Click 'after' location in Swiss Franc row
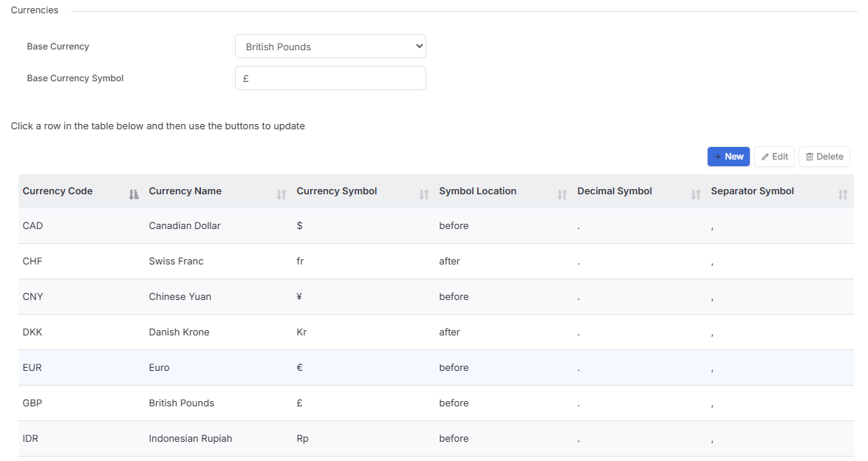Viewport: 868px width, 461px height. point(449,262)
